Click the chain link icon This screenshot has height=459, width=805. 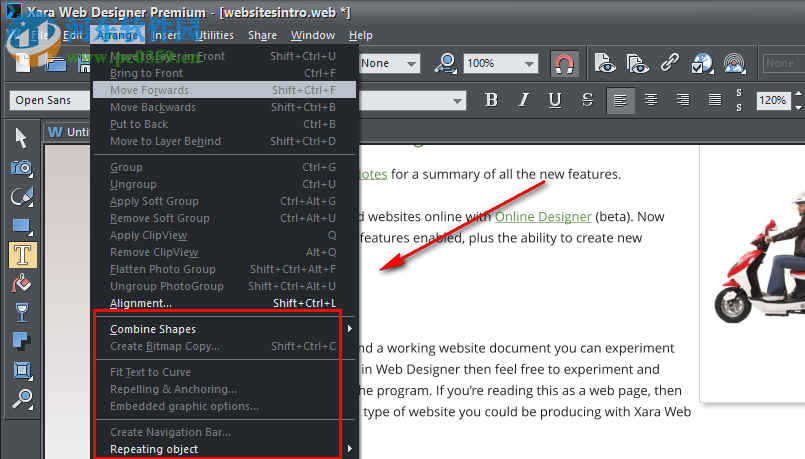(669, 63)
